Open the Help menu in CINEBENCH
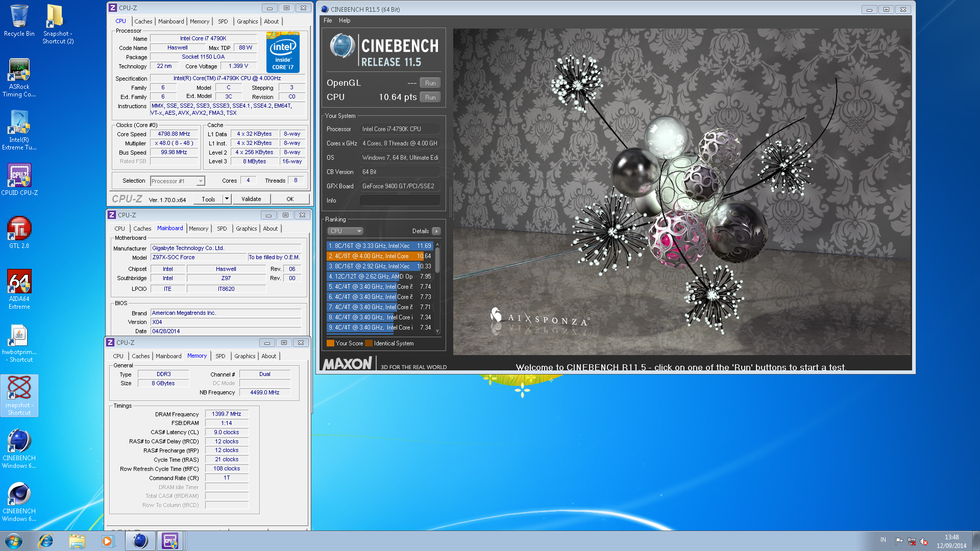 (345, 20)
